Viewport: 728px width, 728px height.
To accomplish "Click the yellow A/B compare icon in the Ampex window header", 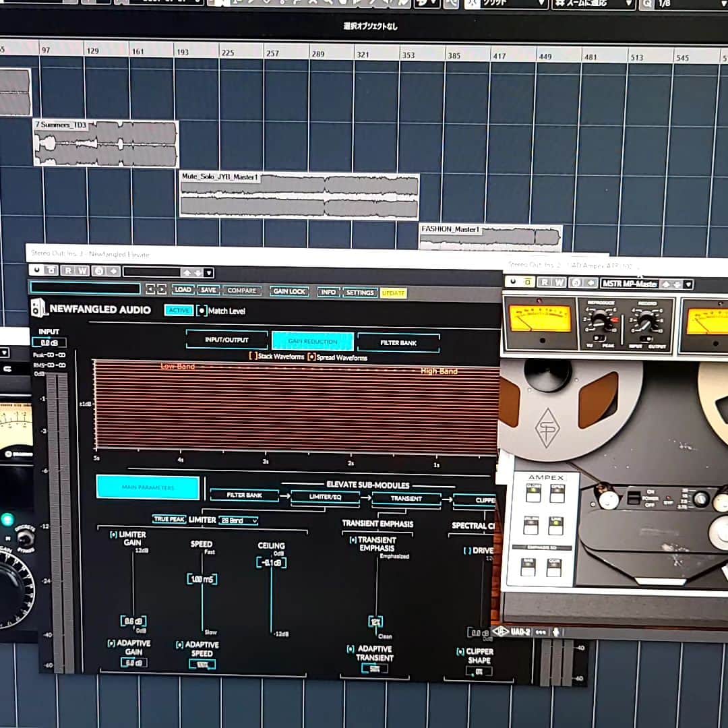I will pyautogui.click(x=528, y=281).
